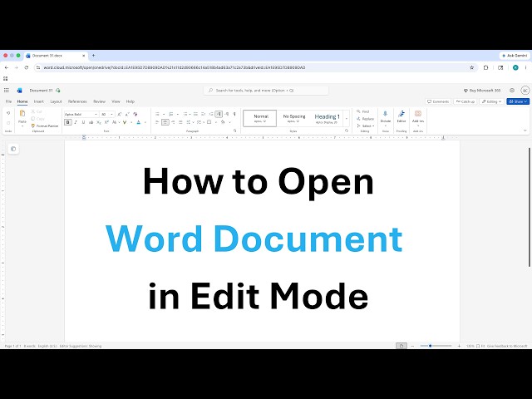
Task: Apply superscript formatting
Action: click(x=106, y=122)
